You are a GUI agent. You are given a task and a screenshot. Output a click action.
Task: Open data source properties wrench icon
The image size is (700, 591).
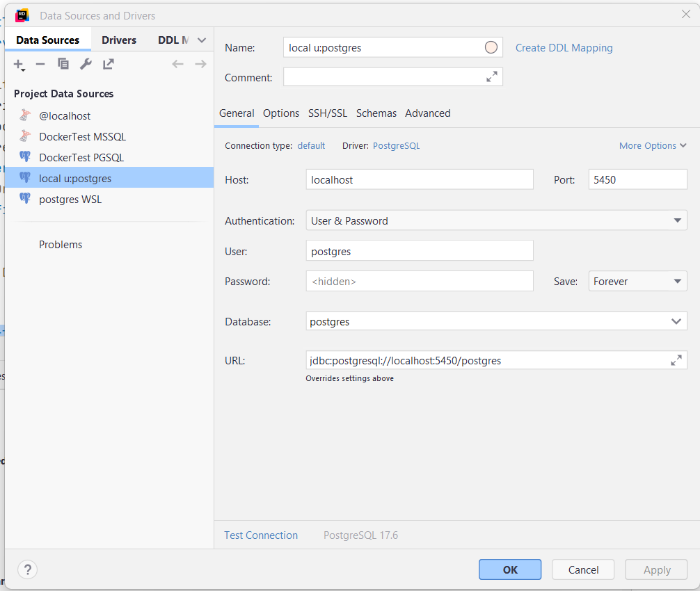(86, 64)
